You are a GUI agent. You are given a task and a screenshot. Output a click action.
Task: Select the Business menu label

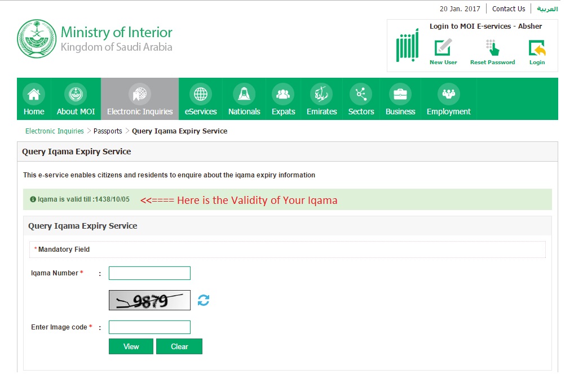point(400,112)
